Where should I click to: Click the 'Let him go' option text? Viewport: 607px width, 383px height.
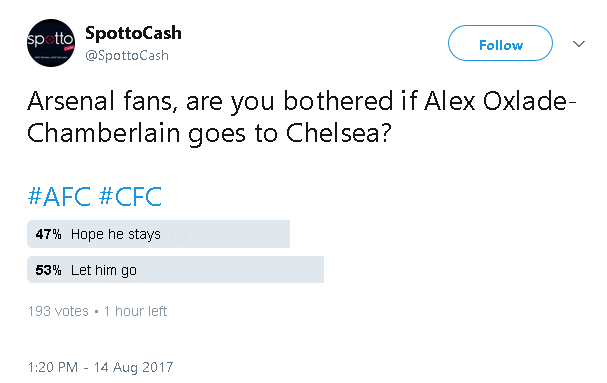pyautogui.click(x=104, y=270)
